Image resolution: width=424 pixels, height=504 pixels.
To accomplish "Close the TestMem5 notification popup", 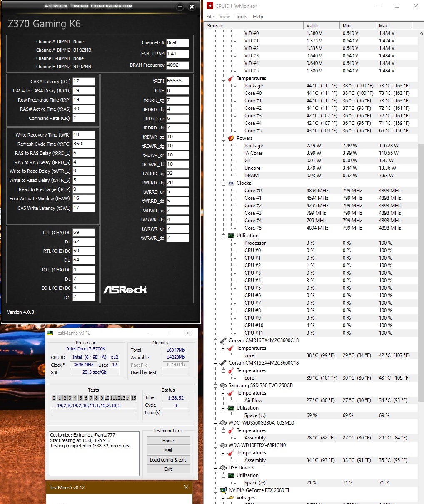I will click(x=186, y=487).
